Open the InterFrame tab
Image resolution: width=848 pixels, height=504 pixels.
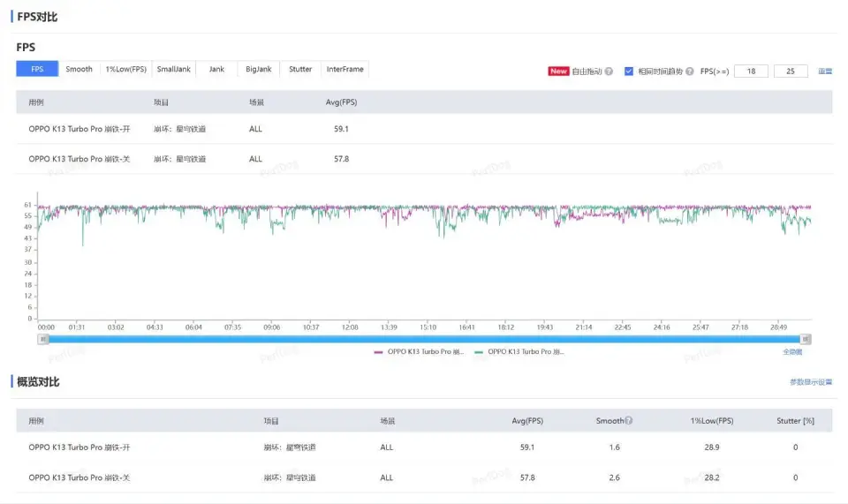point(344,69)
